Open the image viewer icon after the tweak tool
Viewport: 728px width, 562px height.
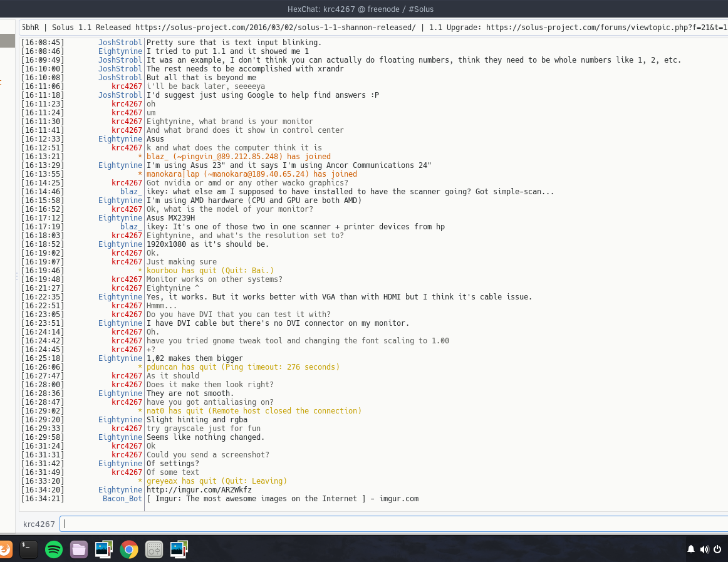pyautogui.click(x=179, y=549)
